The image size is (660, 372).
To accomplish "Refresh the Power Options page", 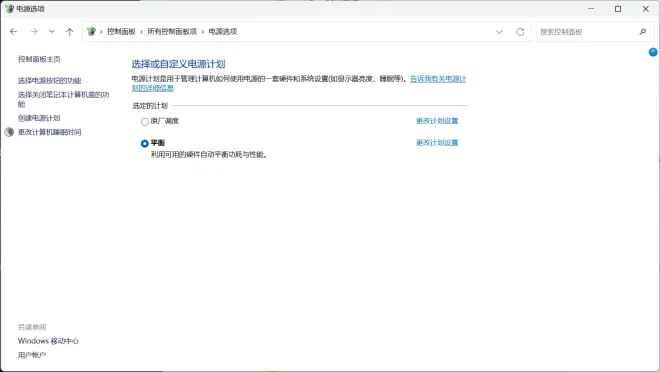I will (520, 32).
